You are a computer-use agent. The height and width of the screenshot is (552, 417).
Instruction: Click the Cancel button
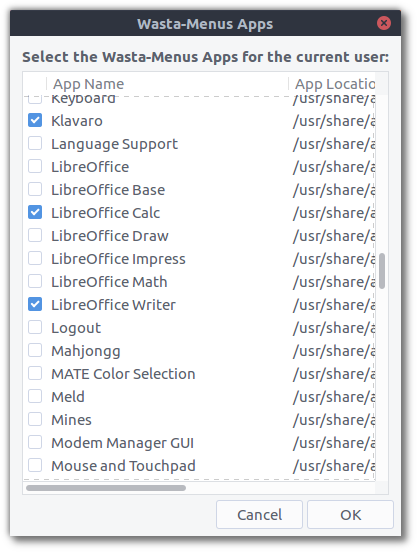(x=259, y=515)
